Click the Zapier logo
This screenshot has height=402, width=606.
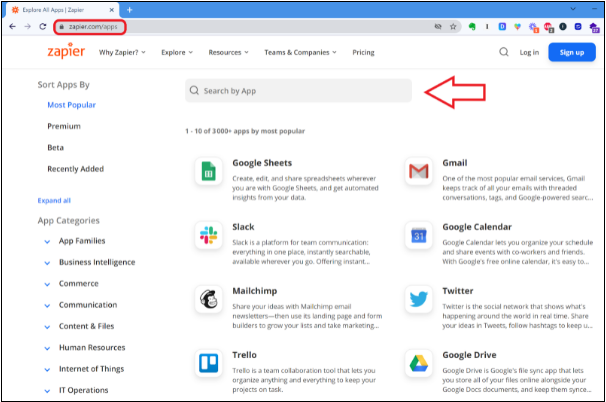66,51
